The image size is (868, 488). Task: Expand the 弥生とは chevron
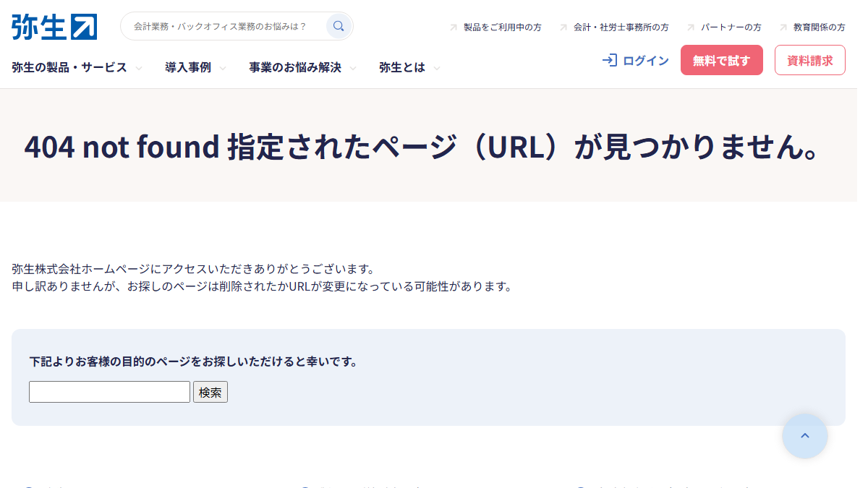click(x=437, y=69)
